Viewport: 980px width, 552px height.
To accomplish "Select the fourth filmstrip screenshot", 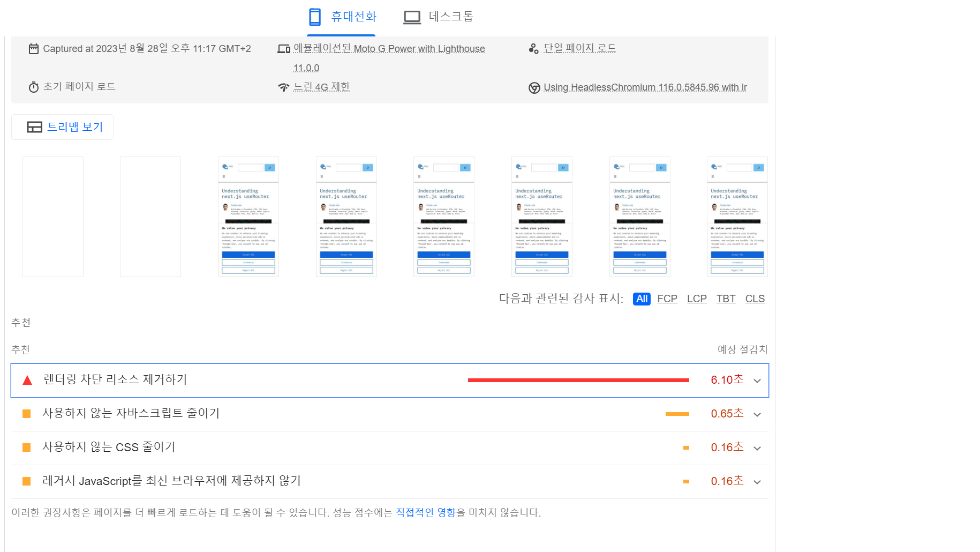I will pyautogui.click(x=346, y=217).
